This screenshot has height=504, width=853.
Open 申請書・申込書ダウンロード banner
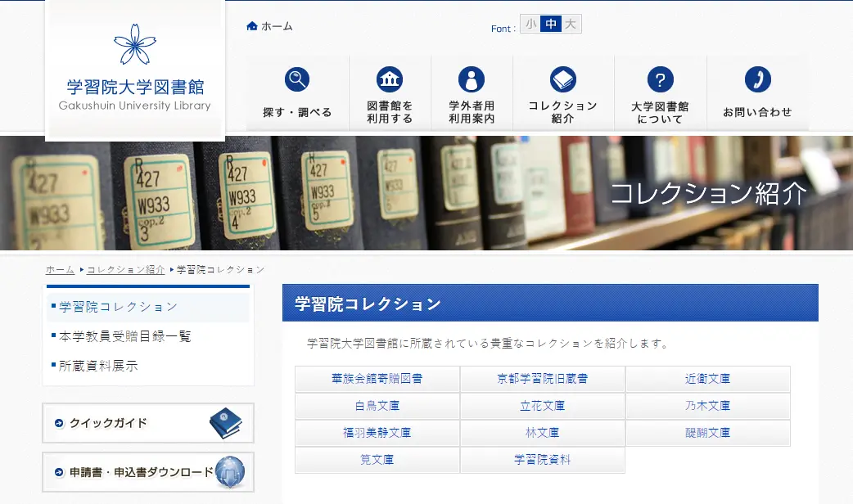click(x=148, y=472)
